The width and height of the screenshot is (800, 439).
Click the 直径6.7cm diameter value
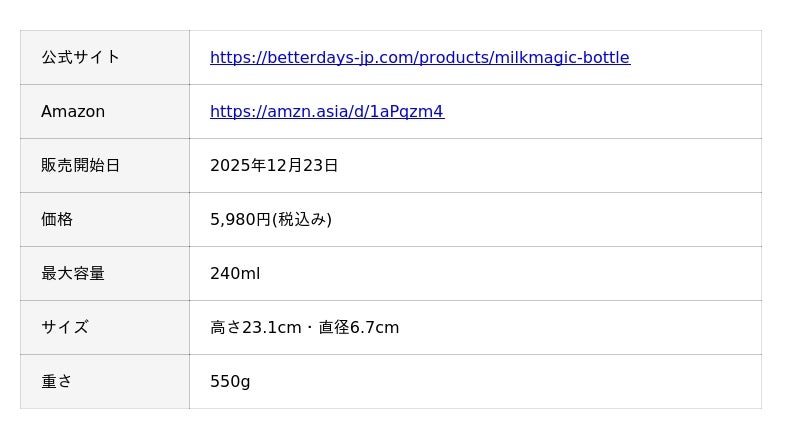[359, 328]
